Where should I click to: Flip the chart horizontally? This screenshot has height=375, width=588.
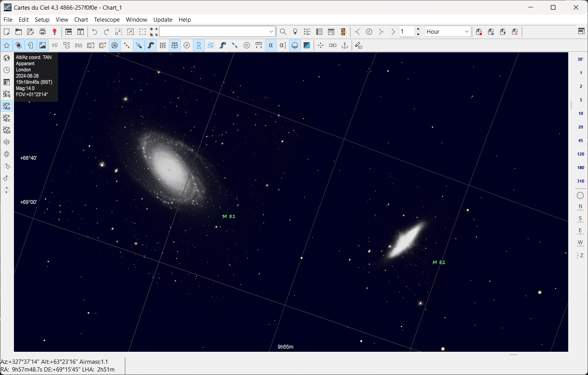coord(7,142)
